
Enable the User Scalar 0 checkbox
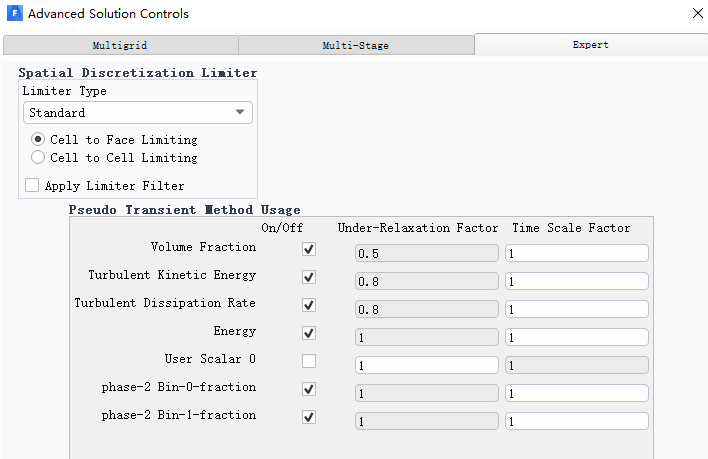coord(309,361)
